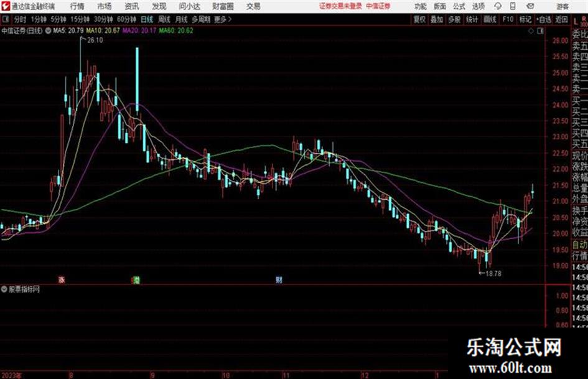
Task: Switch to 周线 weekly period
Action: point(164,19)
